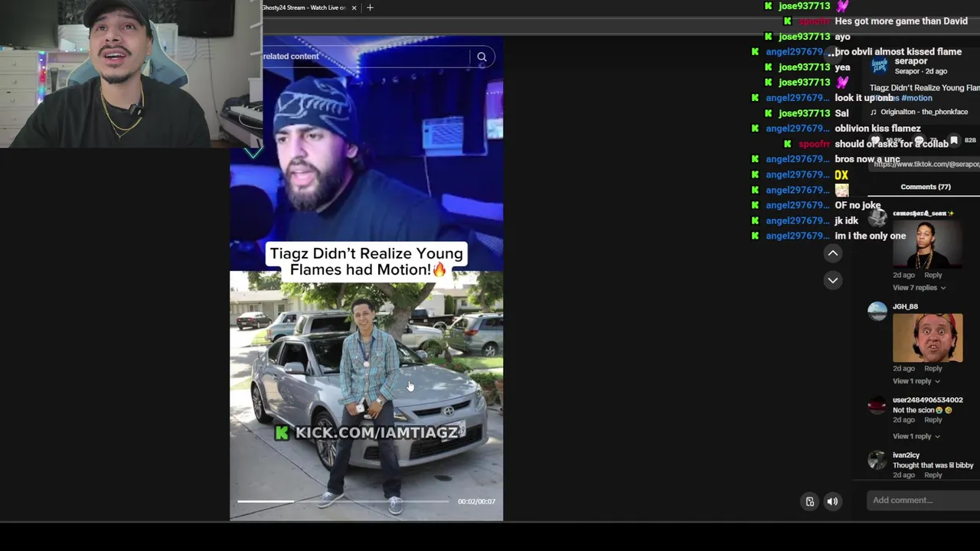
Task: Click the bookmark icon showing 828
Action: coord(954,141)
